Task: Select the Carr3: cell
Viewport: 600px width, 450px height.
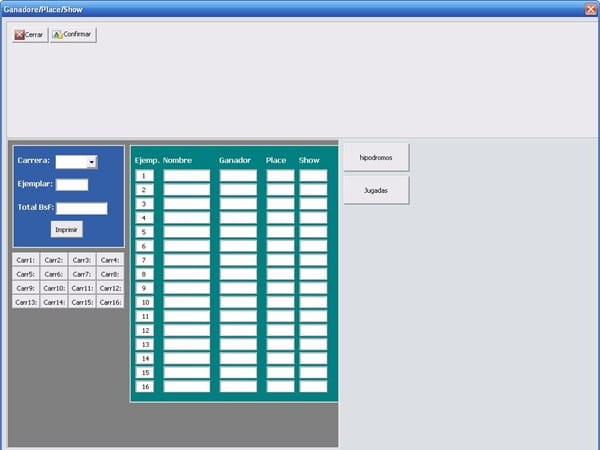Action: [x=82, y=260]
